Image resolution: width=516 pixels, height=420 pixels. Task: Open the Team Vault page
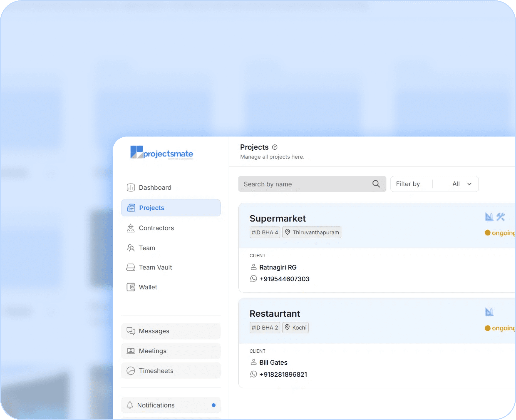[155, 267]
